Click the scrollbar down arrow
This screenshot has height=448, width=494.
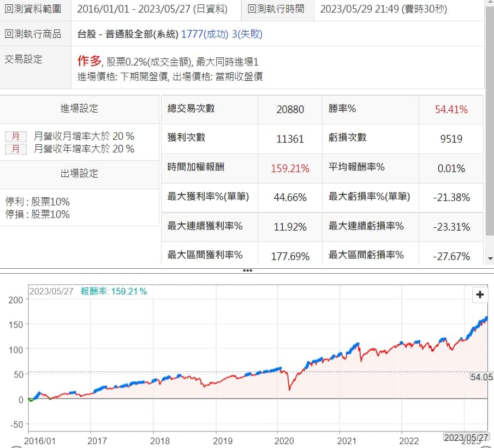pos(489,258)
